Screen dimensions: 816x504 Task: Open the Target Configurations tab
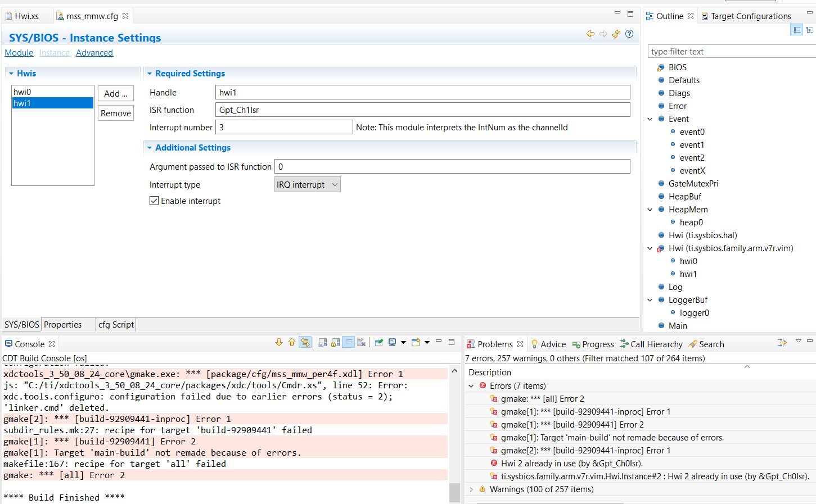[750, 16]
